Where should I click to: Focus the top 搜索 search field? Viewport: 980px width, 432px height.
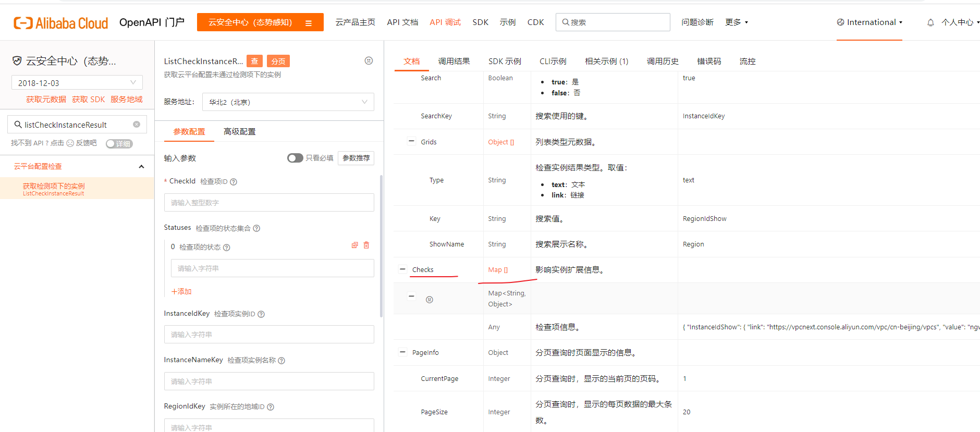click(x=613, y=22)
